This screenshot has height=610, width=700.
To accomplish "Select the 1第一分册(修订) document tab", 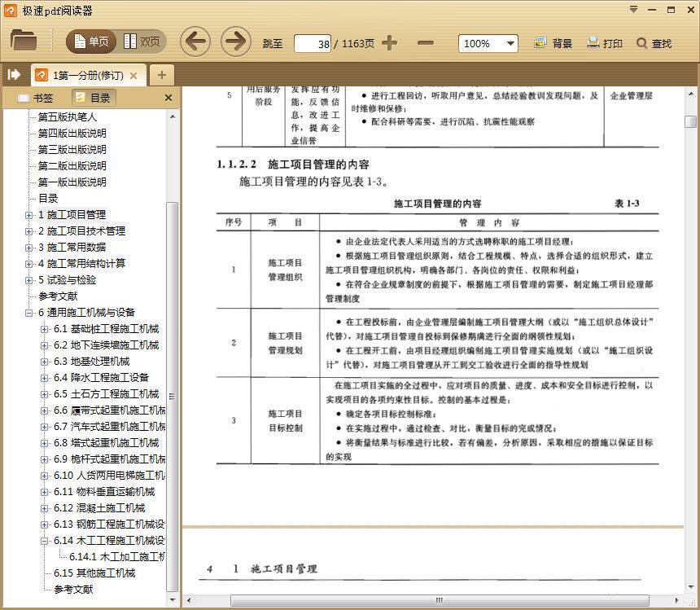I will pos(88,76).
